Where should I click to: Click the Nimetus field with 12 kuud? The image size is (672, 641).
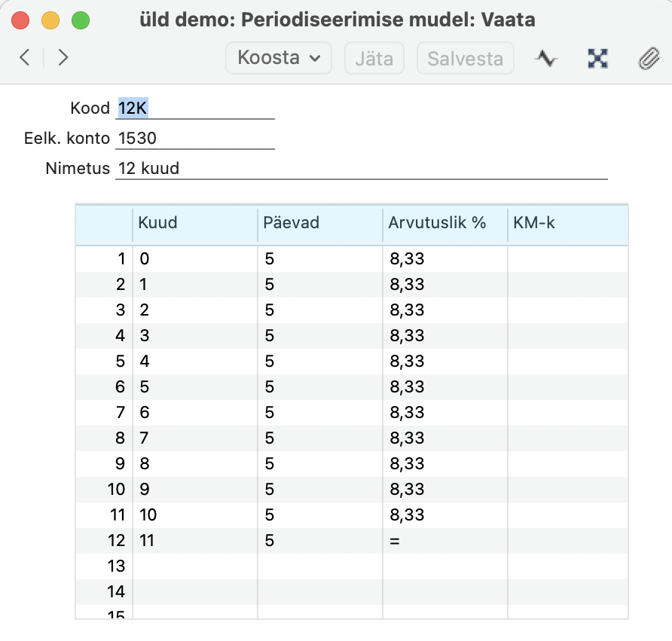click(x=361, y=169)
